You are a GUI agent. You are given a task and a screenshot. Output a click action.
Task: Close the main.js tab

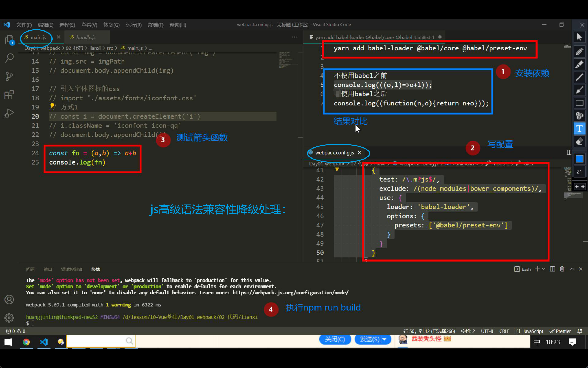[x=59, y=37]
